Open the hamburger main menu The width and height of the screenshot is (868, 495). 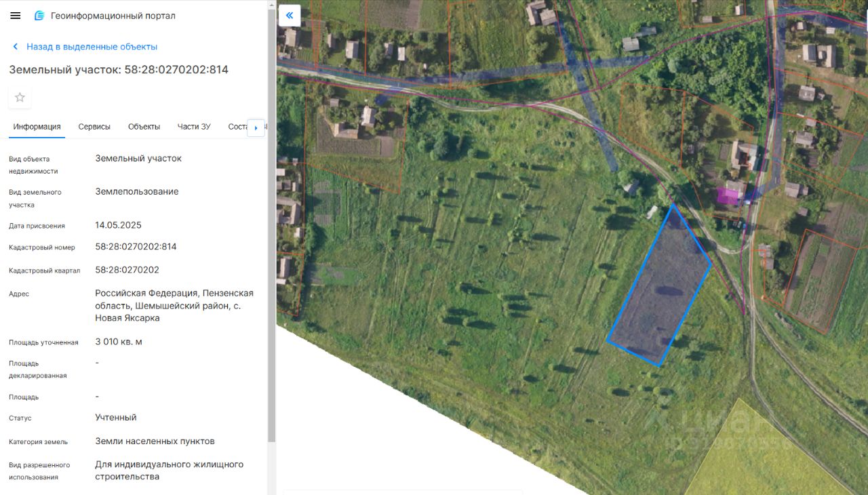coord(15,16)
